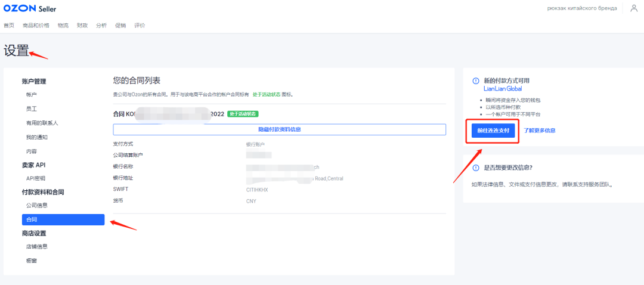The height and width of the screenshot is (285, 644).
Task: Click info icon beside new payment method
Action: pyautogui.click(x=475, y=81)
